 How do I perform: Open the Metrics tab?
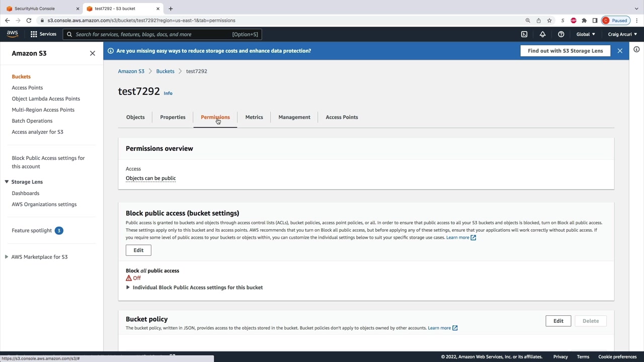tap(254, 117)
